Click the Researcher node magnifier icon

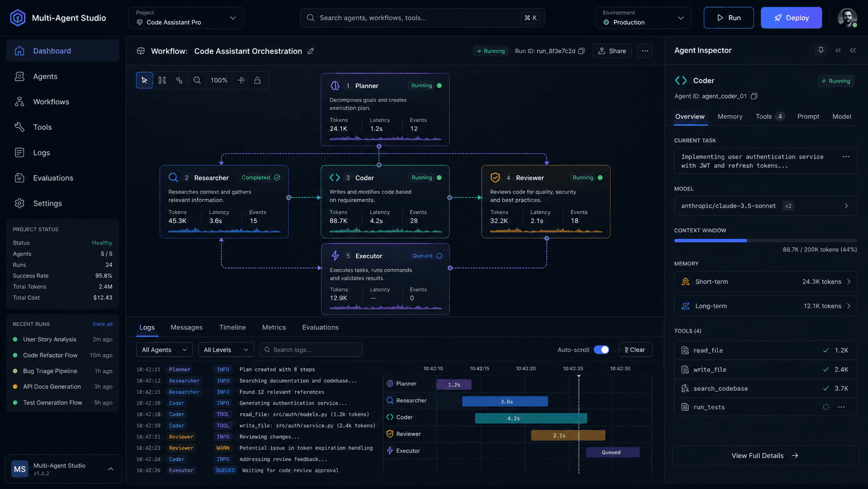tap(173, 178)
